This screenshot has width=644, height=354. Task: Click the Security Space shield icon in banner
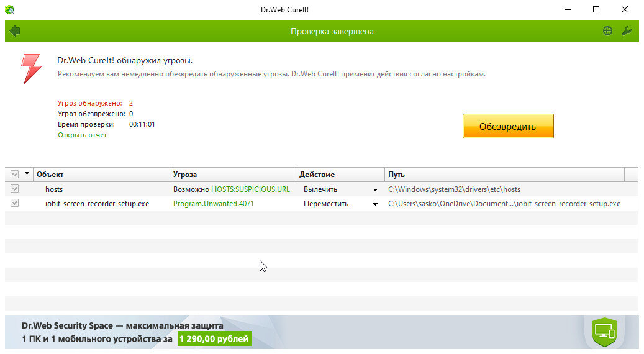pos(605,332)
